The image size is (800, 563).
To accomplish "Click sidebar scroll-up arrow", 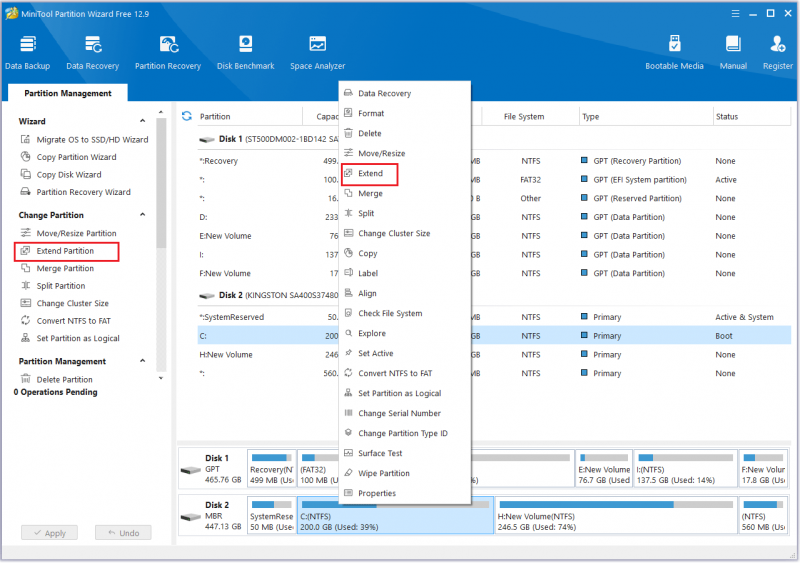I will point(161,112).
